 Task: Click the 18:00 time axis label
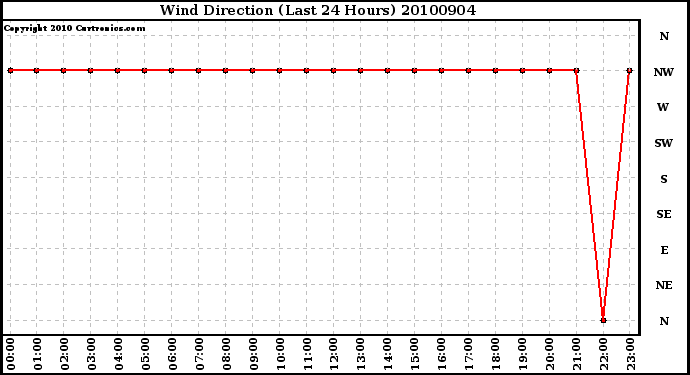[x=496, y=354]
